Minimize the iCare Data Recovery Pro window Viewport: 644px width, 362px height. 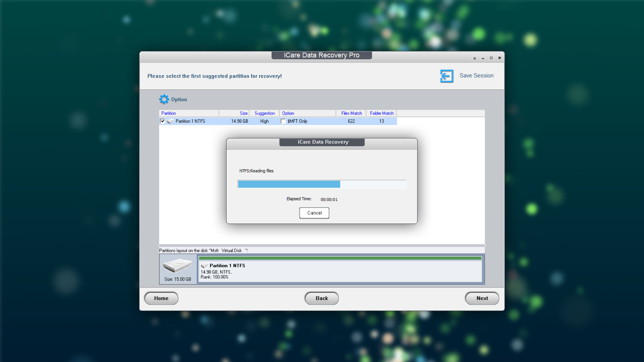point(483,58)
